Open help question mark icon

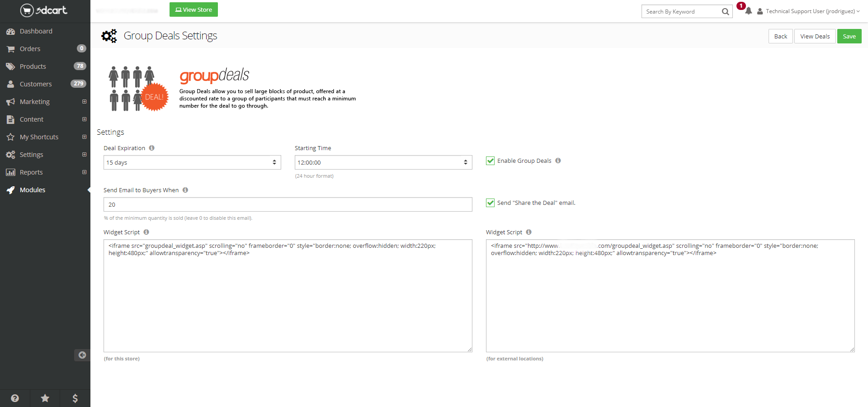[x=15, y=398]
